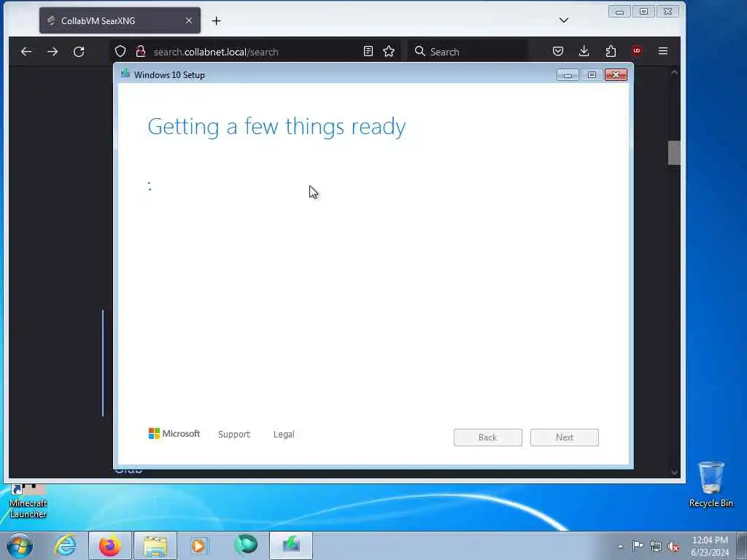The width and height of the screenshot is (747, 560).
Task: Minimize the Firefox window
Action: (x=619, y=12)
